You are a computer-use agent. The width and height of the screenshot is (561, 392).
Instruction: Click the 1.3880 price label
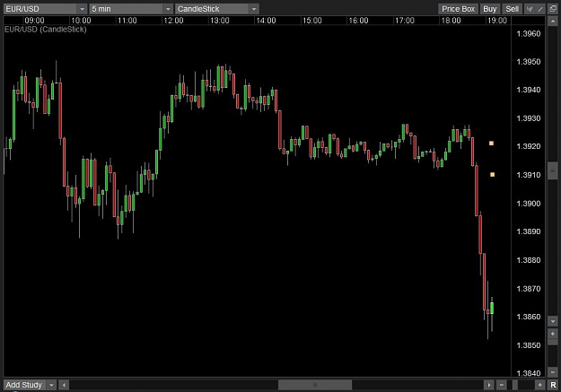(x=529, y=260)
